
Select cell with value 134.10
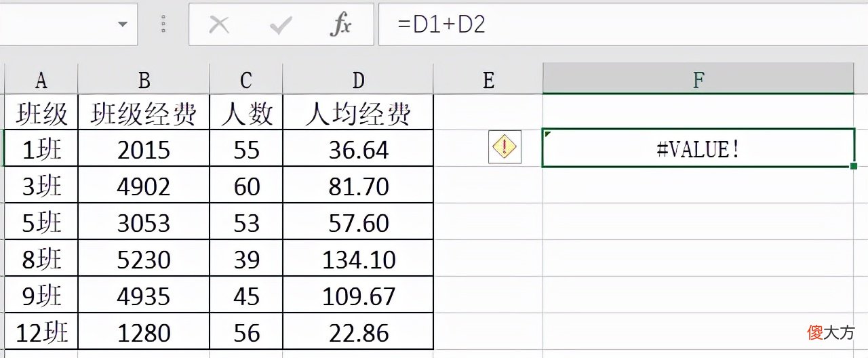click(x=358, y=258)
